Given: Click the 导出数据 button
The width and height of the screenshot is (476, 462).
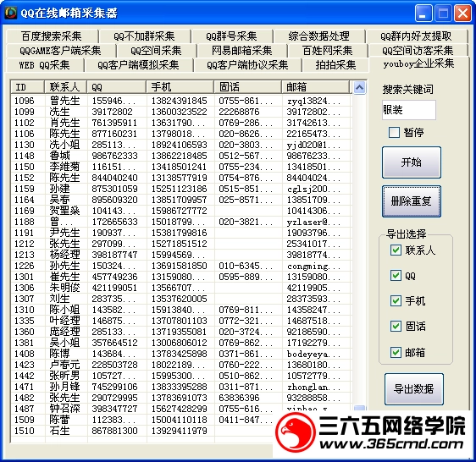Looking at the screenshot, I should (x=414, y=389).
